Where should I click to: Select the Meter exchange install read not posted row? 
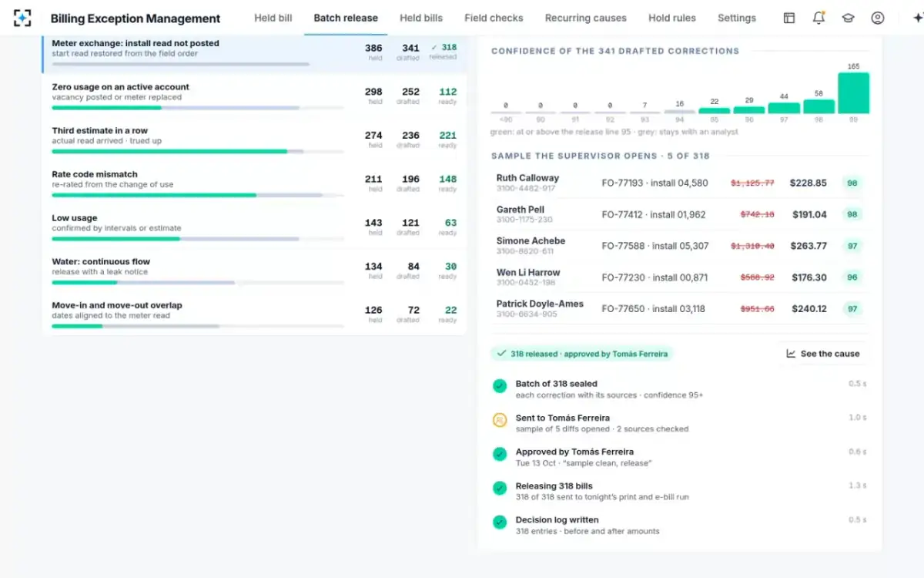pos(254,53)
